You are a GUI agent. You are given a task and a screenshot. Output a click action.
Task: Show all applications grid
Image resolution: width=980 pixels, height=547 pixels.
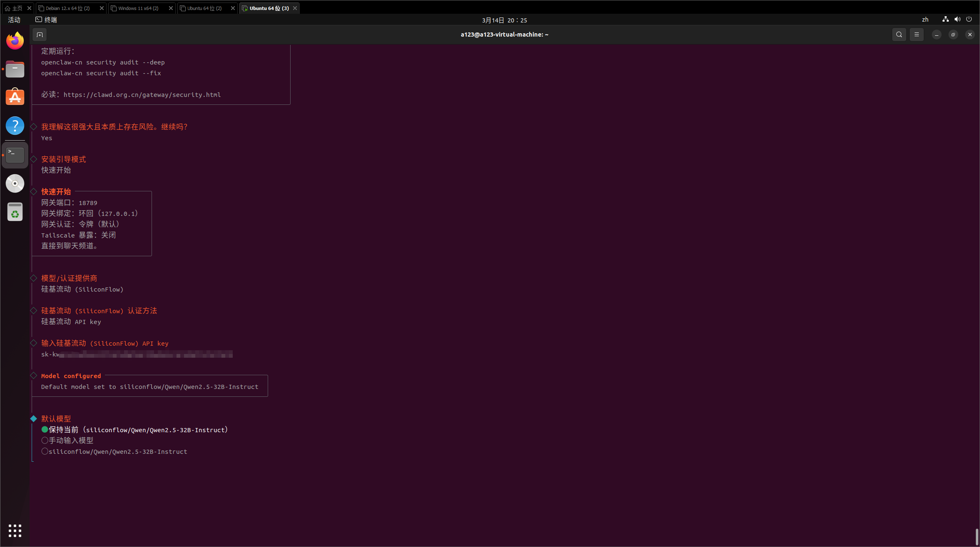[x=15, y=530]
